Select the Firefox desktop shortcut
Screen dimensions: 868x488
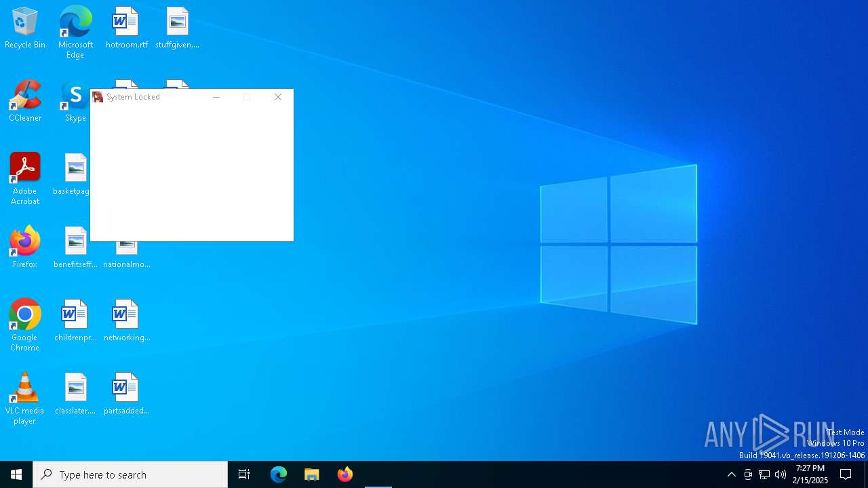point(25,248)
